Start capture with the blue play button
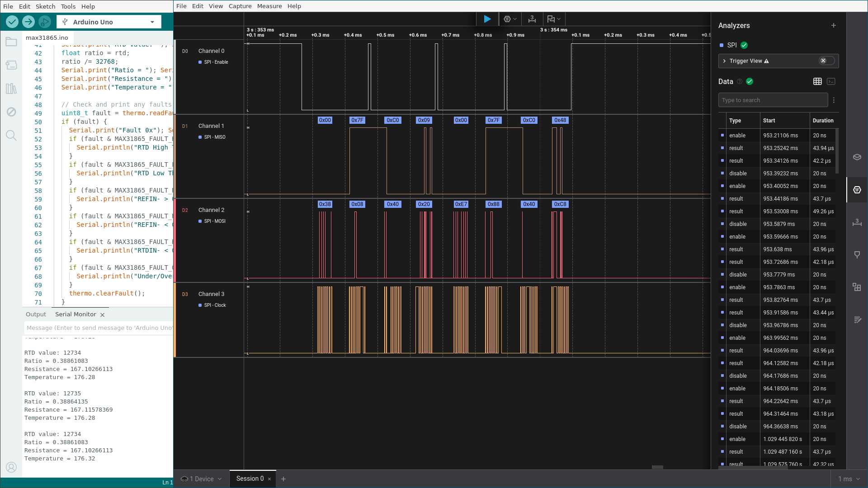 (487, 19)
